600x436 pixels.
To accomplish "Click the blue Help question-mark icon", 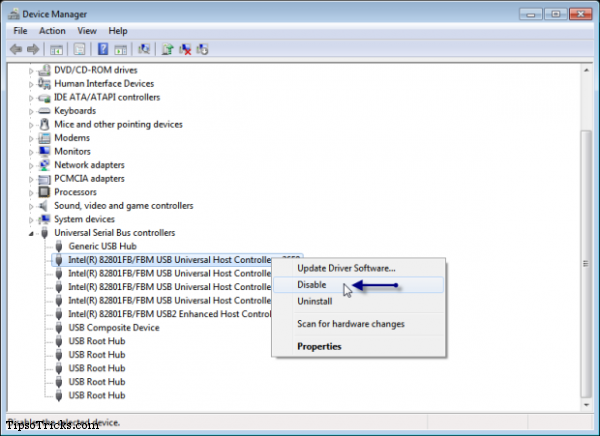I will (x=103, y=49).
